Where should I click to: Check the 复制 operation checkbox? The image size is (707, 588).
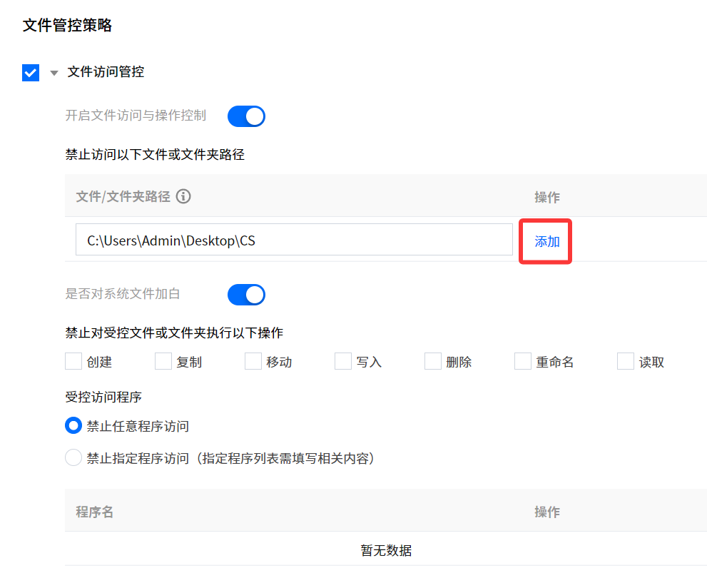[163, 361]
